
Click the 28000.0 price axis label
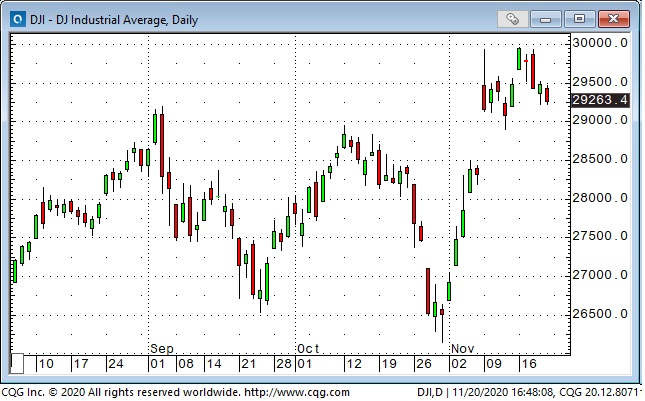point(600,198)
